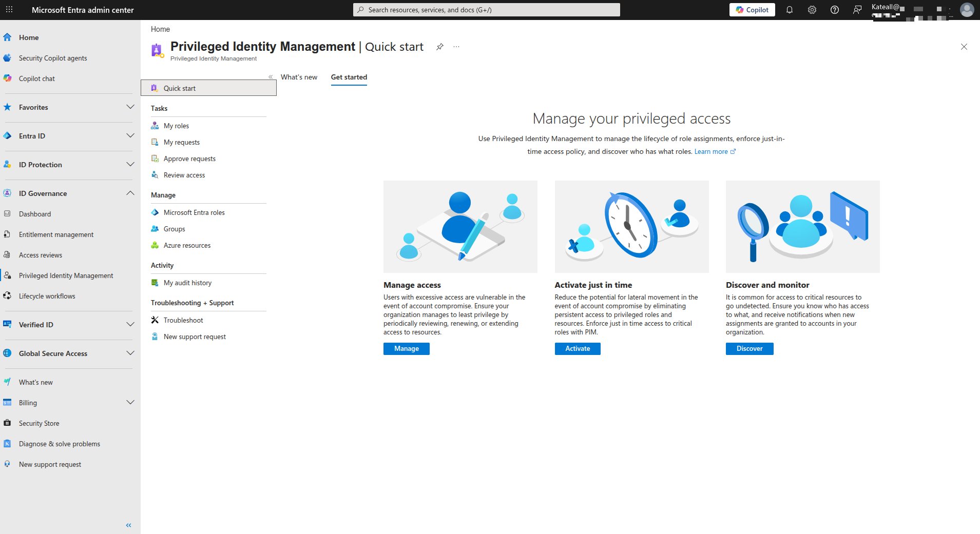Open the help question mark icon
The image size is (980, 534).
click(x=835, y=10)
